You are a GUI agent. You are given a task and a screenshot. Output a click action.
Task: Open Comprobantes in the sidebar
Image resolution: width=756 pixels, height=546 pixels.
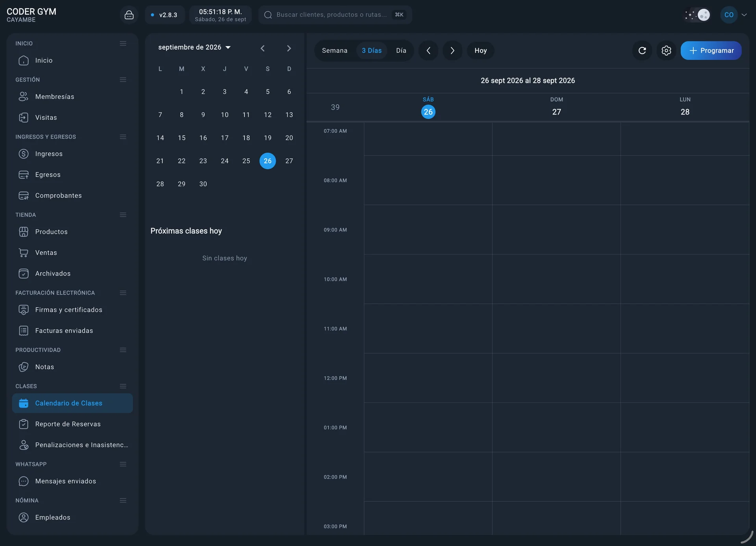pos(72,195)
